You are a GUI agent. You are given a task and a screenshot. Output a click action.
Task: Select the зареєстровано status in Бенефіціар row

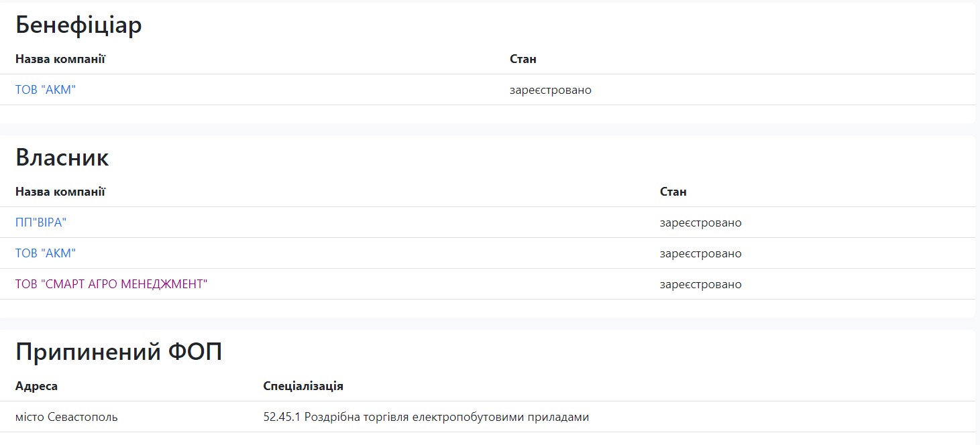pyautogui.click(x=551, y=90)
